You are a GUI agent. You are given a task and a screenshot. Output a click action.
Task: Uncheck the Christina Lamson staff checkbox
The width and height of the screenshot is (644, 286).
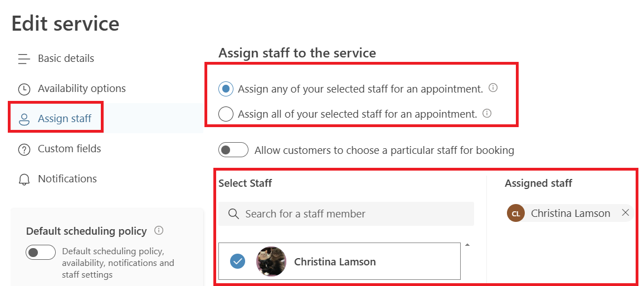click(x=237, y=261)
